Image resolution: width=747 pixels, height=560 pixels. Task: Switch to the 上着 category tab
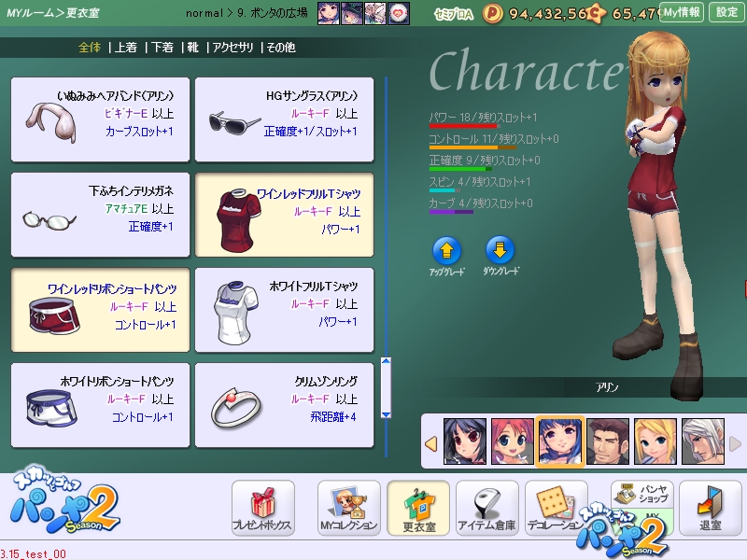123,48
